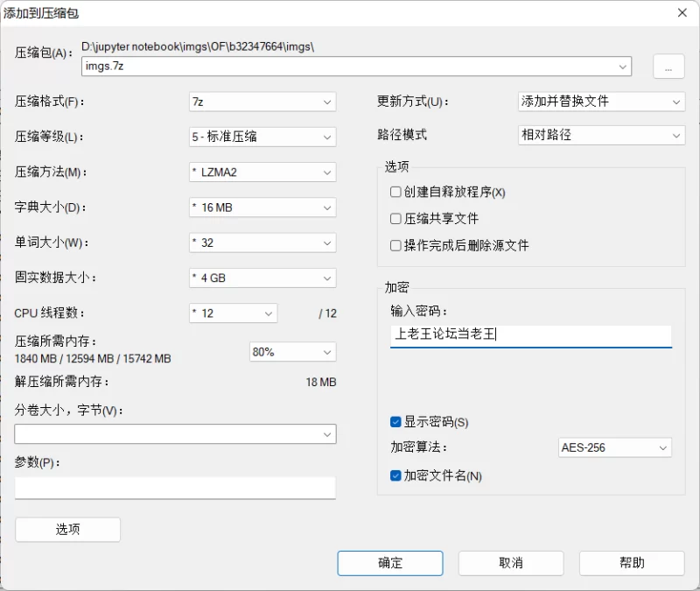This screenshot has height=591, width=700.
Task: Enable the 创建自释放程序 checkbox
Action: 395,192
